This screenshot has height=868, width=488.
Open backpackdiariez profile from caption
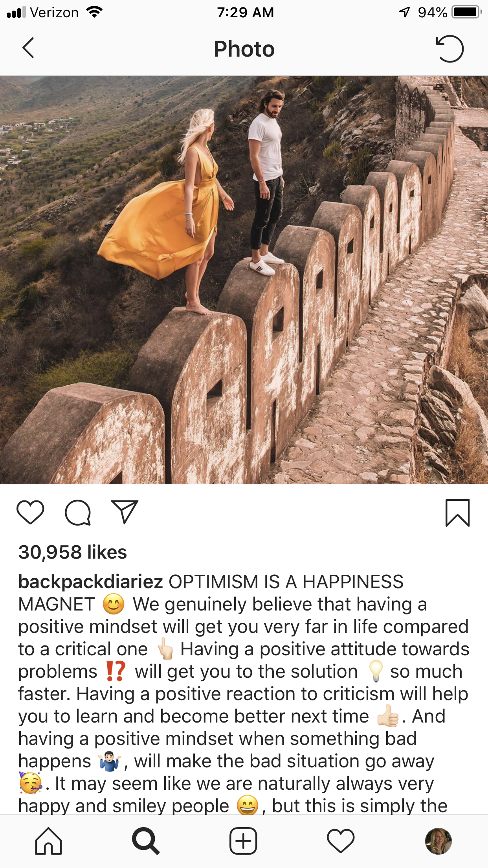(91, 582)
